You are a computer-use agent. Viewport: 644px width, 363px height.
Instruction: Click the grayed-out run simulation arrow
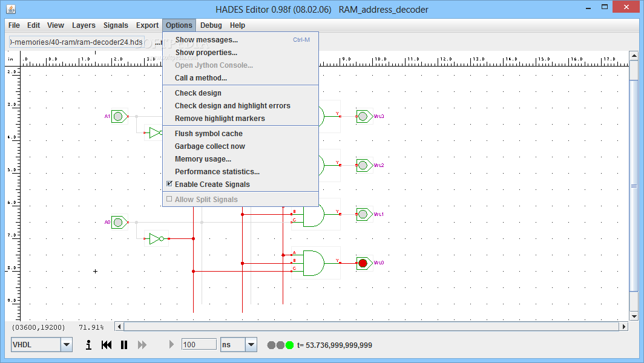pos(172,344)
